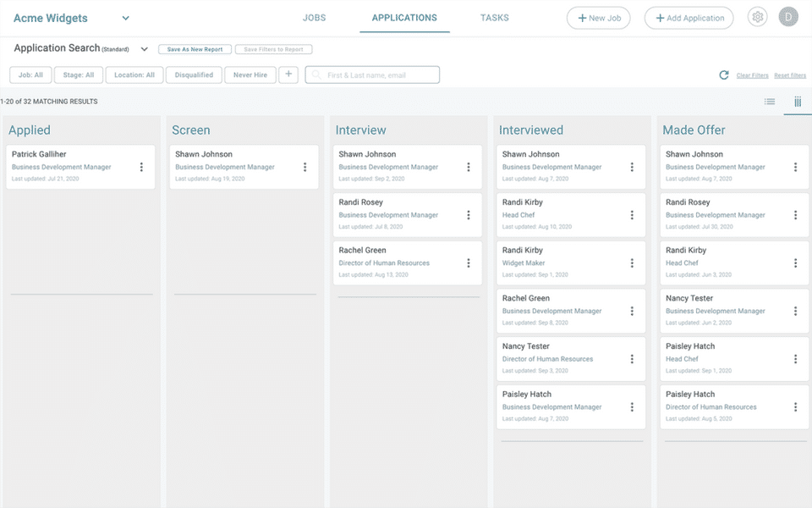This screenshot has height=508, width=812.
Task: Open options menu for Patrick Galliher card
Action: click(x=141, y=167)
